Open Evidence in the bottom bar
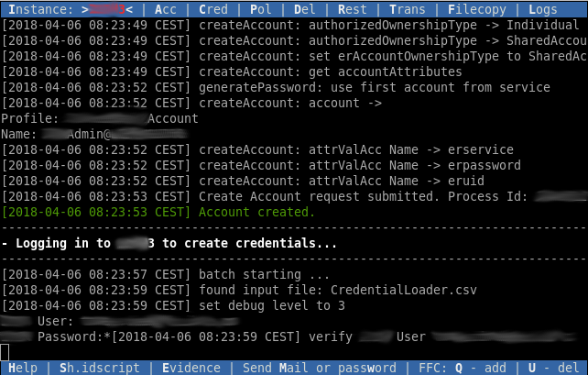Screen dimensions: 588x375 (x=191, y=368)
